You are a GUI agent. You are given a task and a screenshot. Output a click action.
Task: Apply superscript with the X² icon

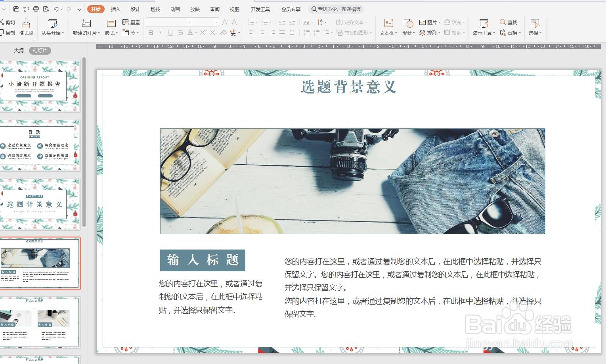tap(203, 32)
